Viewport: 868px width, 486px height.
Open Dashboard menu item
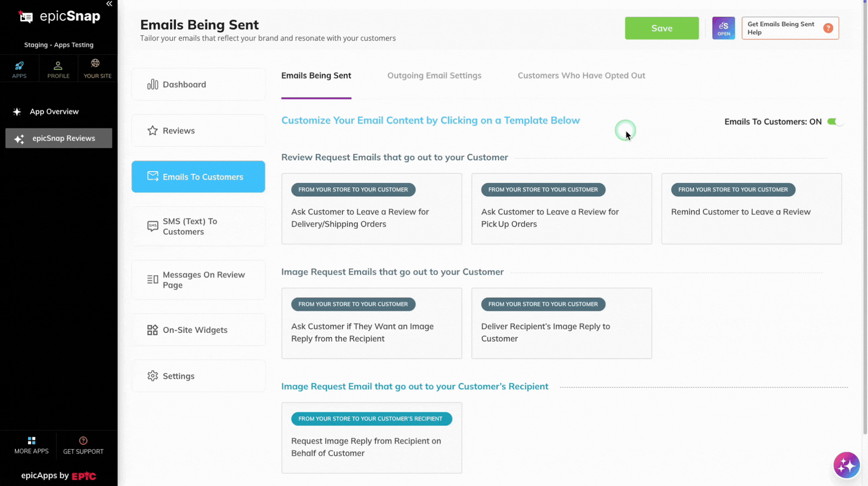point(198,85)
